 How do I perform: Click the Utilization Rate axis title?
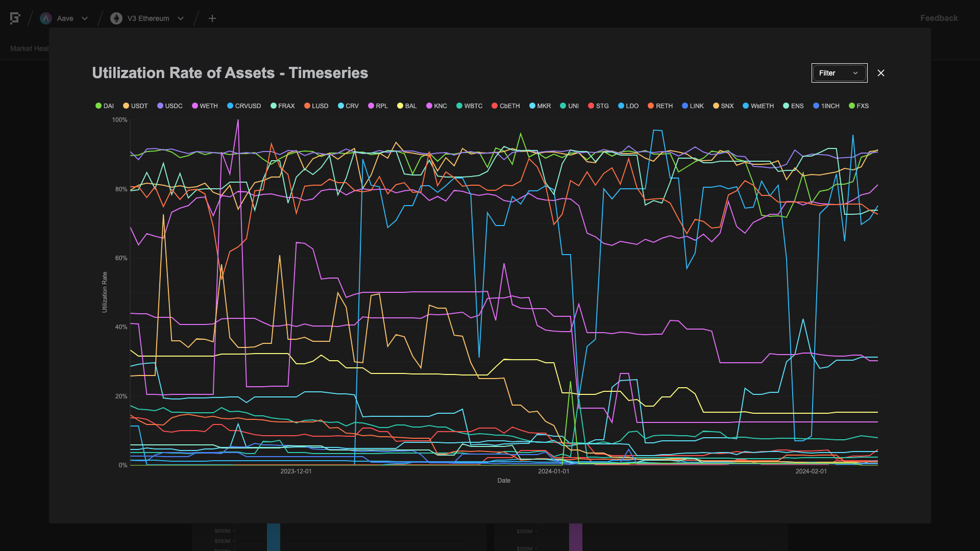point(105,292)
